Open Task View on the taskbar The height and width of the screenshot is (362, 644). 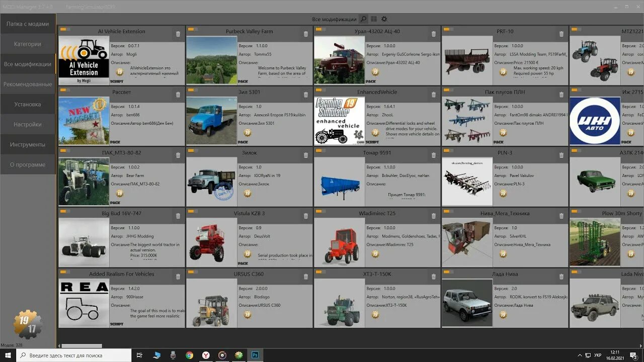[140, 355]
